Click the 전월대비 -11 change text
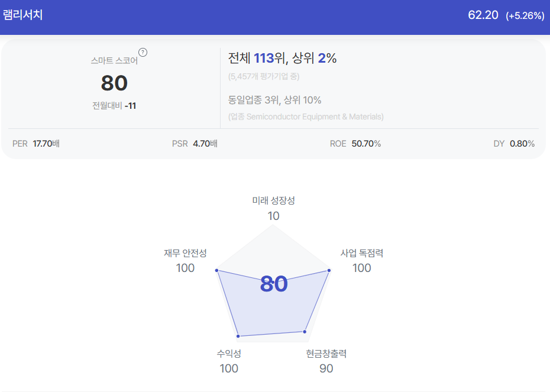 pyautogui.click(x=114, y=105)
